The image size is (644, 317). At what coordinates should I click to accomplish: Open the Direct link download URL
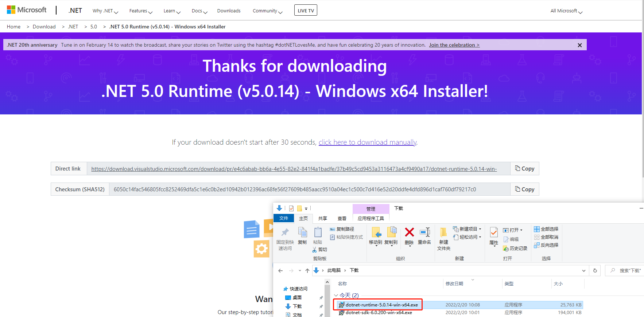[x=294, y=169]
